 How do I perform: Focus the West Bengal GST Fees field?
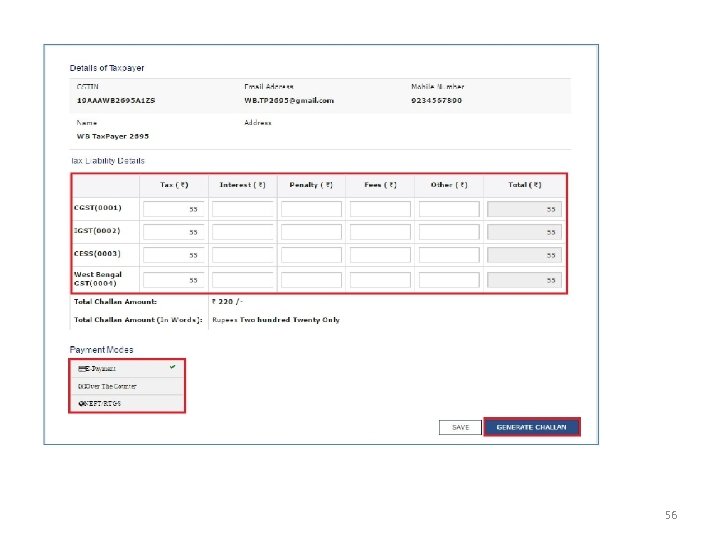[380, 280]
